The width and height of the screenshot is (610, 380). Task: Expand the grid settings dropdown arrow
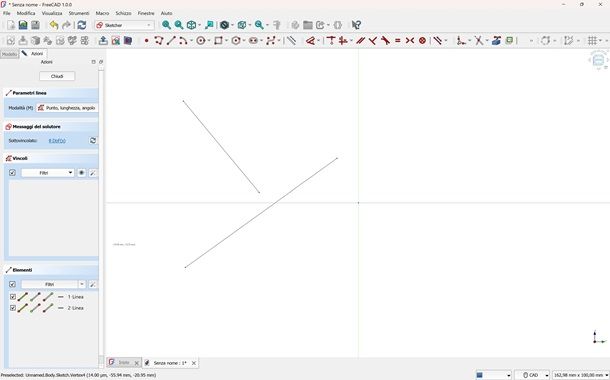click(x=601, y=40)
